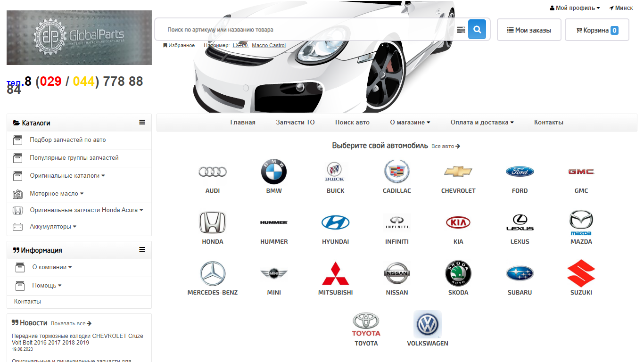
Task: Go to the Главная page
Action: 243,122
